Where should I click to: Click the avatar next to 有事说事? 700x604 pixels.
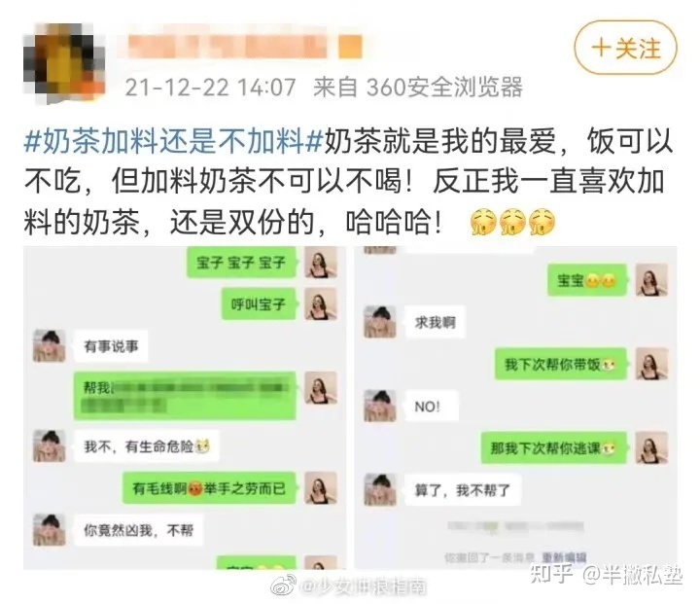(x=50, y=346)
